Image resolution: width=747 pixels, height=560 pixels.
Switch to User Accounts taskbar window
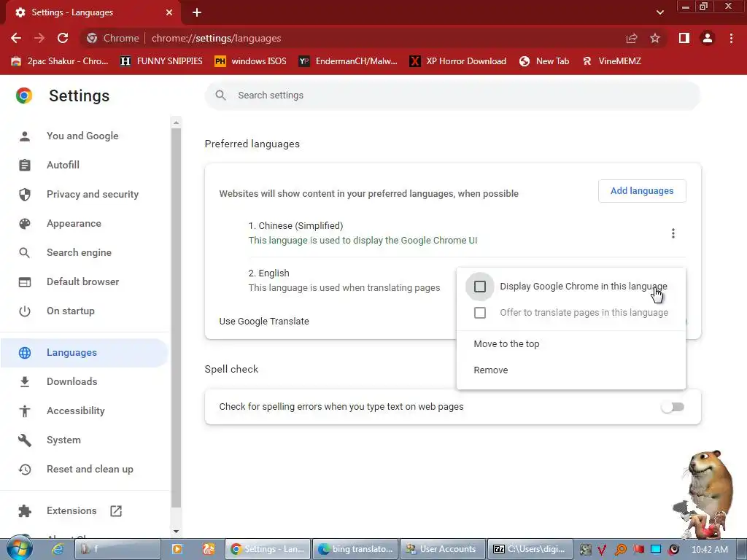tap(443, 549)
